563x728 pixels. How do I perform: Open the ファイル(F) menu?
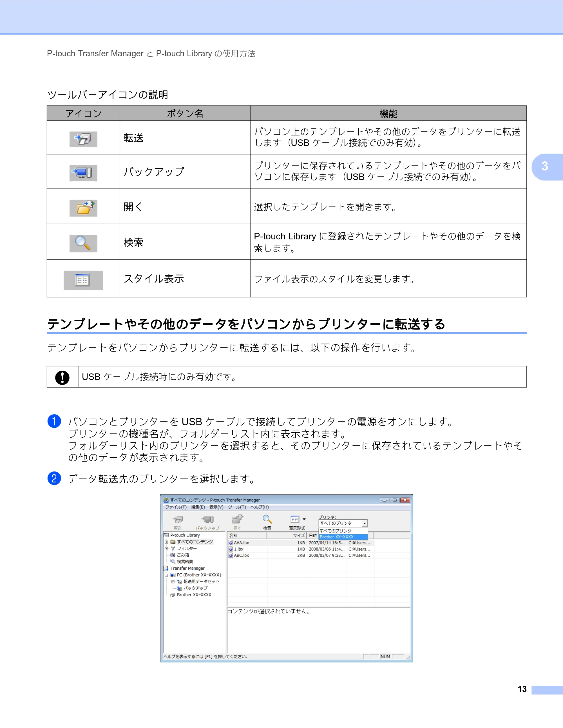pyautogui.click(x=176, y=507)
